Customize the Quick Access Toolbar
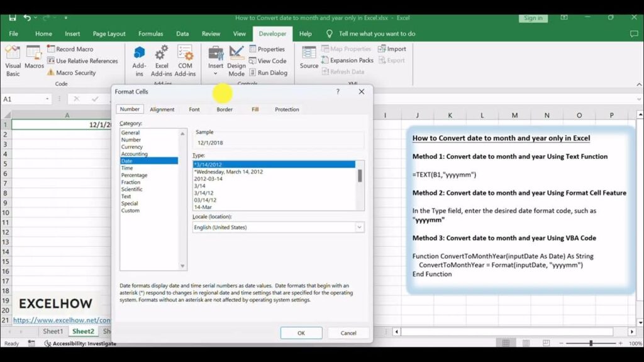This screenshot has height=362, width=644. (x=65, y=18)
